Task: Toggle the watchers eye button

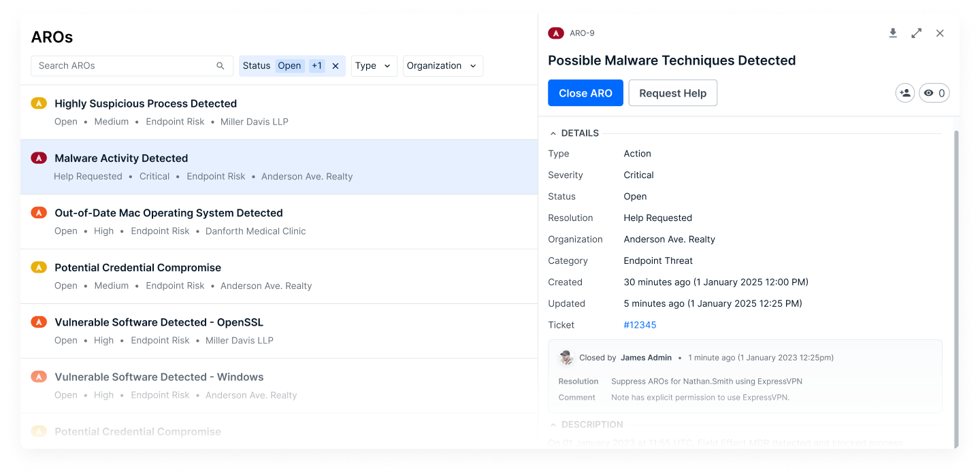Action: [934, 93]
